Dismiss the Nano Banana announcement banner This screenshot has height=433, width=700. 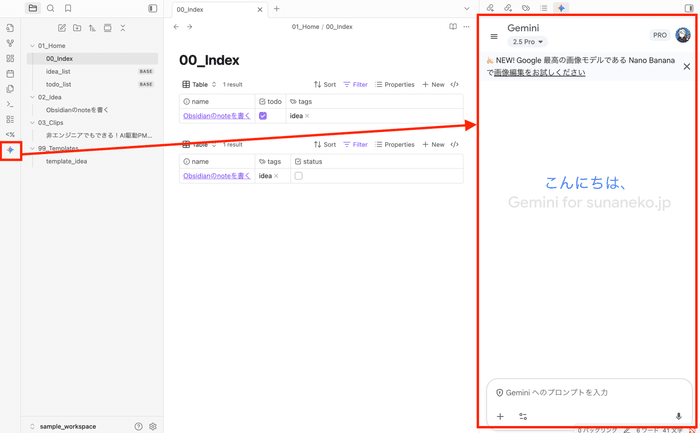(x=687, y=67)
